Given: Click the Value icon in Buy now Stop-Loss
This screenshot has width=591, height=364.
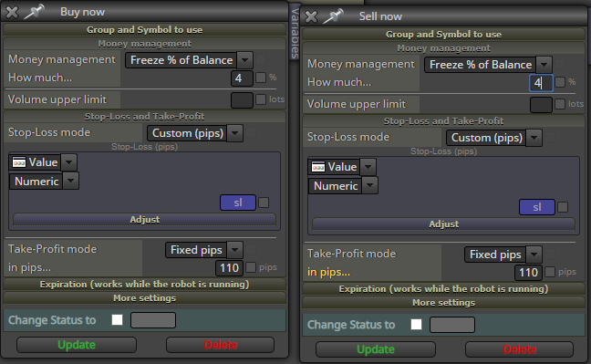Looking at the screenshot, I should (x=19, y=162).
